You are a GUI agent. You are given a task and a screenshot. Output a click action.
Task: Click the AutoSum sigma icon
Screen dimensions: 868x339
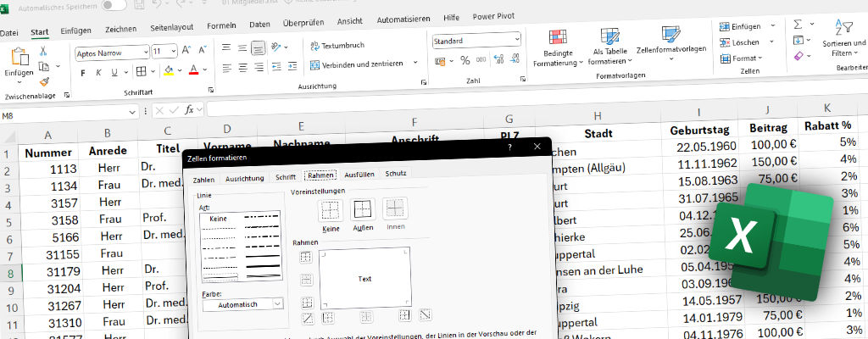[798, 24]
